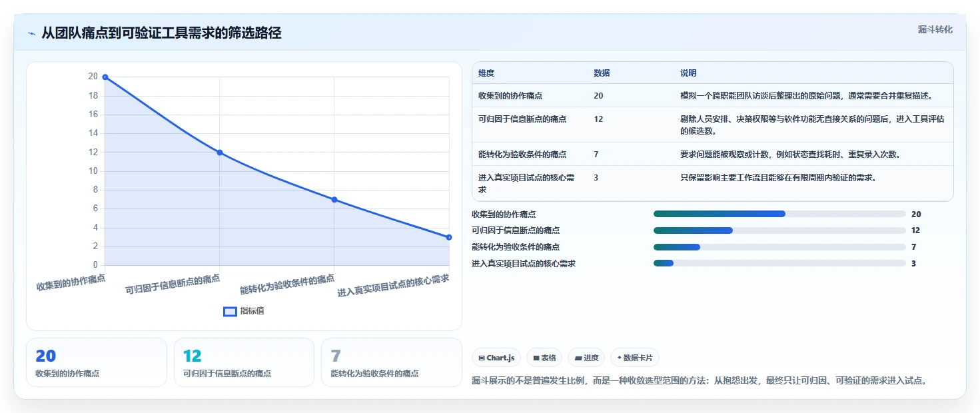980x413 pixels.
Task: Click the page title 从团队痛点到可验证工具需求的筛选路径
Action: coord(161,33)
